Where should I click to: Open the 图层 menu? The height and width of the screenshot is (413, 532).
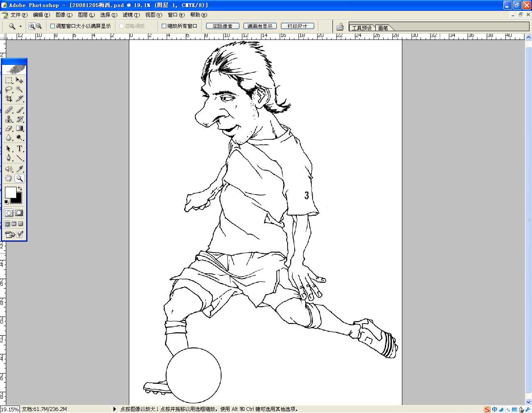pyautogui.click(x=86, y=15)
